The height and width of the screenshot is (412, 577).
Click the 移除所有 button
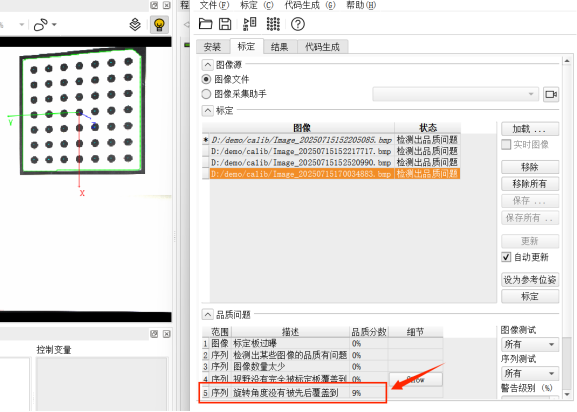530,184
